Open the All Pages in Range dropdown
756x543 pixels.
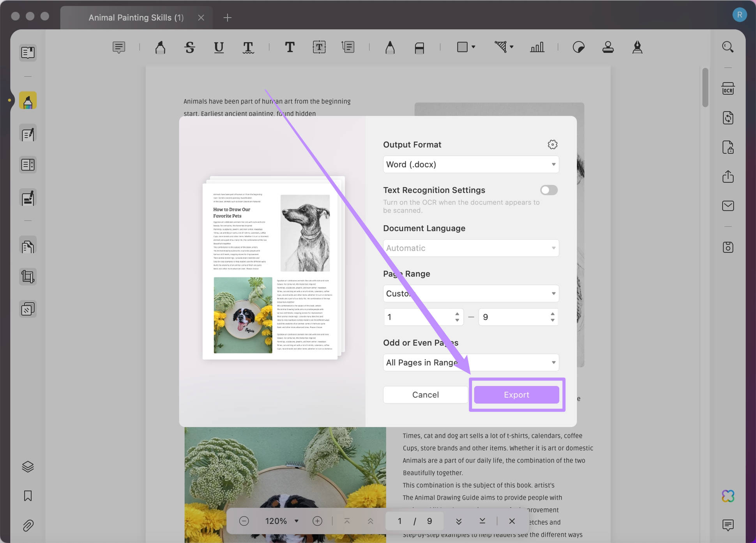[x=471, y=362]
